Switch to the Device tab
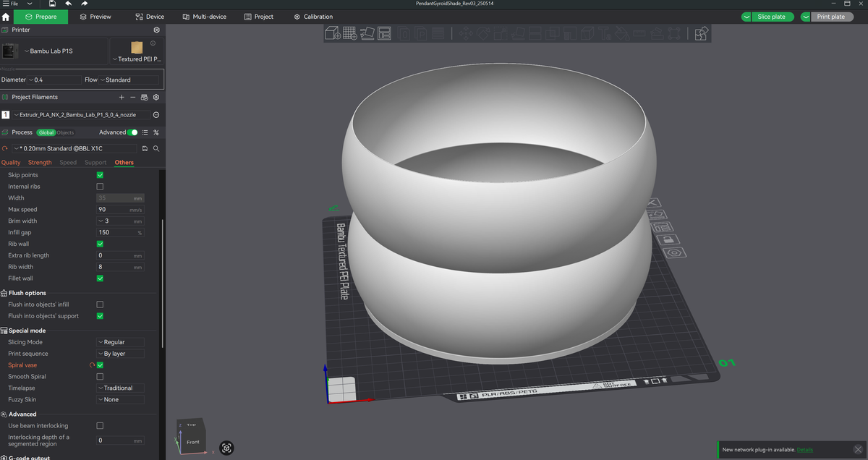868x460 pixels. pyautogui.click(x=150, y=17)
